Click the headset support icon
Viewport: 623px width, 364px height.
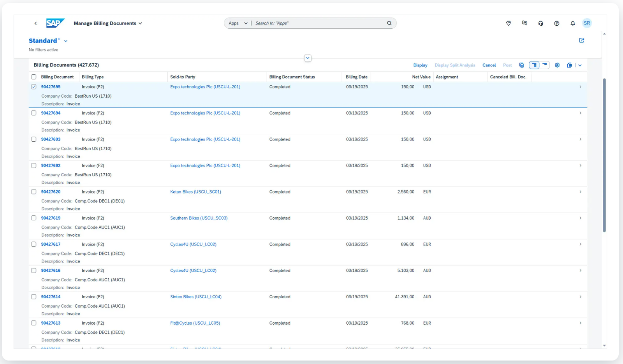click(540, 23)
